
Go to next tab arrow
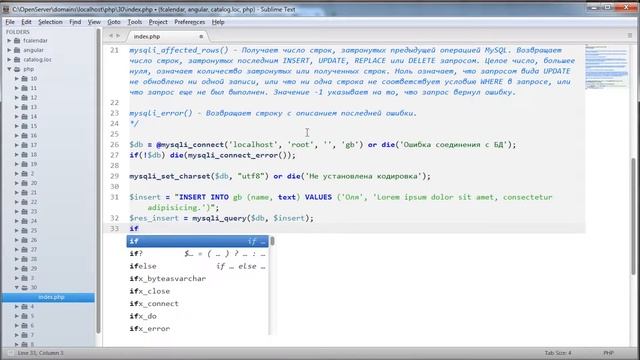pos(118,36)
